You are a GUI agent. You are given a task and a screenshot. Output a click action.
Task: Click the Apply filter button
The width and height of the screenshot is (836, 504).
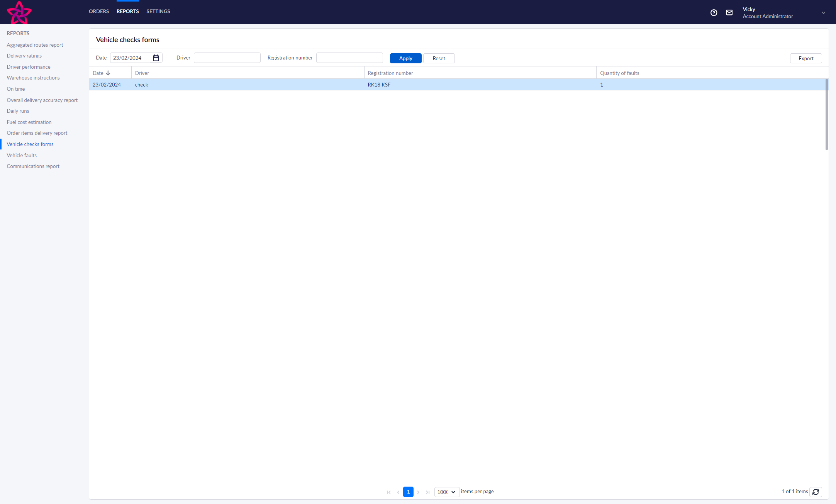[x=405, y=58]
